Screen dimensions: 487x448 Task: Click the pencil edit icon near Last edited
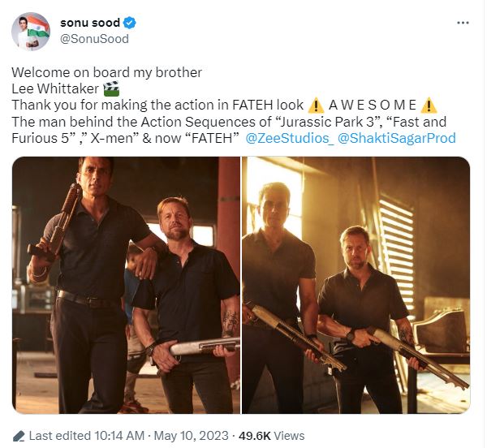click(19, 436)
